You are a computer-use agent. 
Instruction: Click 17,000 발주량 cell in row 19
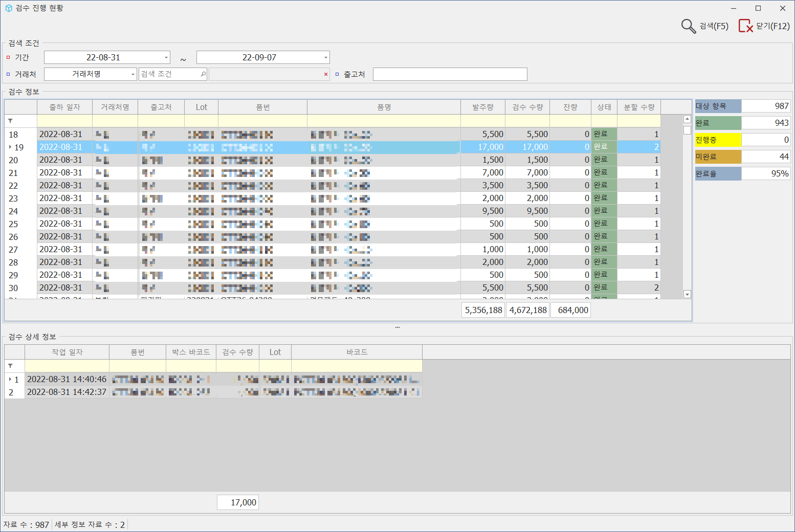click(483, 147)
